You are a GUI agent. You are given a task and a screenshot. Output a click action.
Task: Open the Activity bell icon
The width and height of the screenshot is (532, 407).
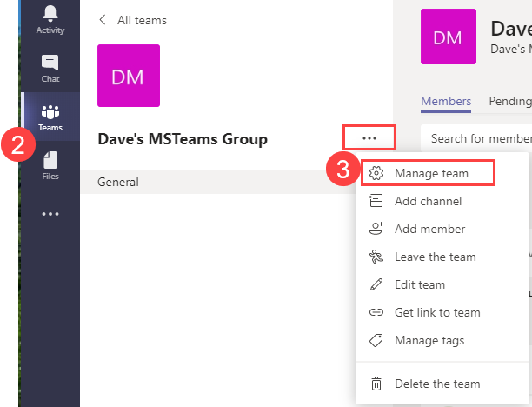coord(50,14)
